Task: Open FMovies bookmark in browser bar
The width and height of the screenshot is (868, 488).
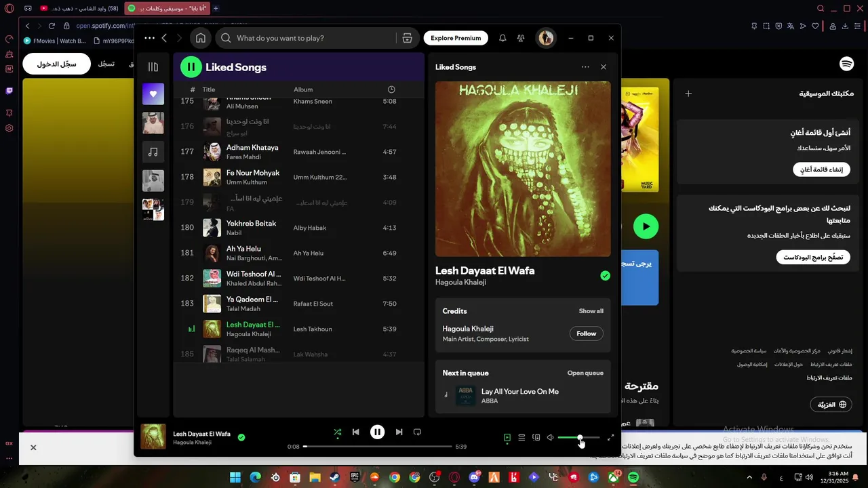Action: (x=55, y=41)
